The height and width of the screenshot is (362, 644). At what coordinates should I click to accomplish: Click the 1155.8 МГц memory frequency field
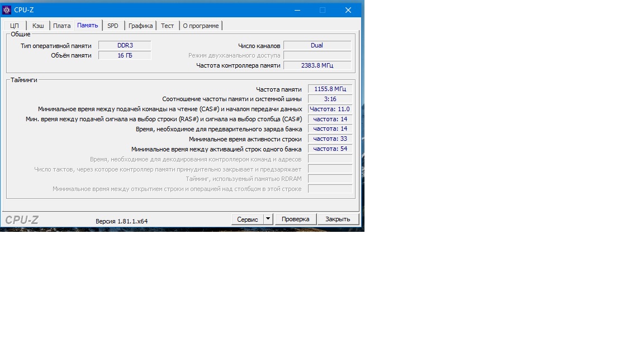(330, 89)
